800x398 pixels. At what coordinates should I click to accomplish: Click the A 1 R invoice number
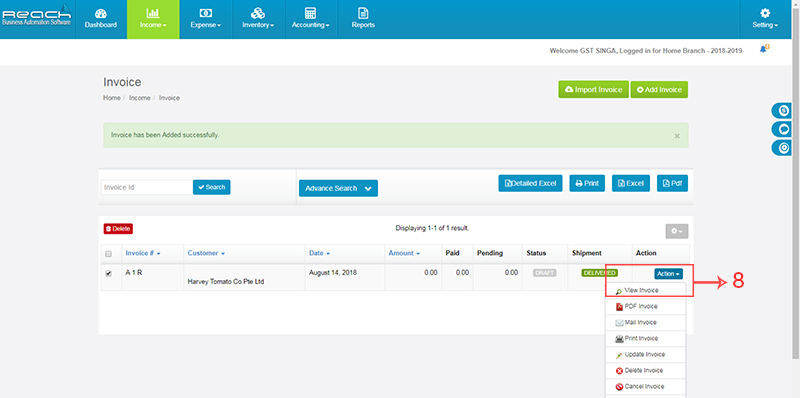click(x=134, y=272)
